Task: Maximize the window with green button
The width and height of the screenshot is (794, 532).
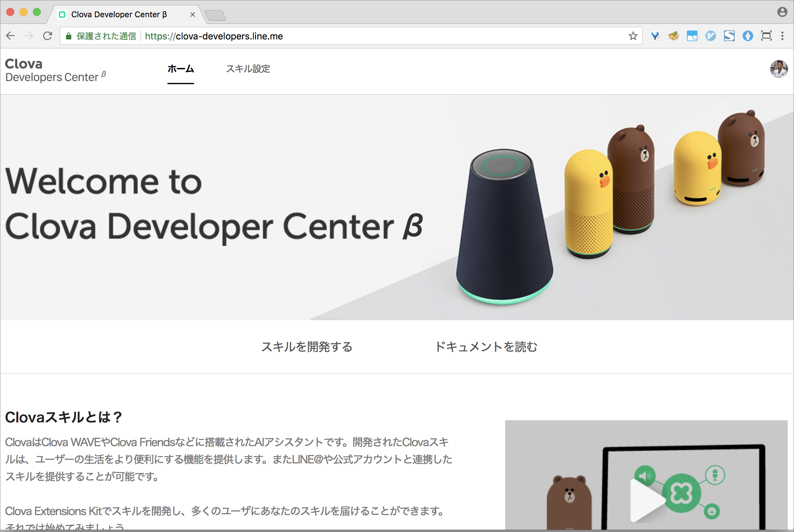Action: [37, 12]
